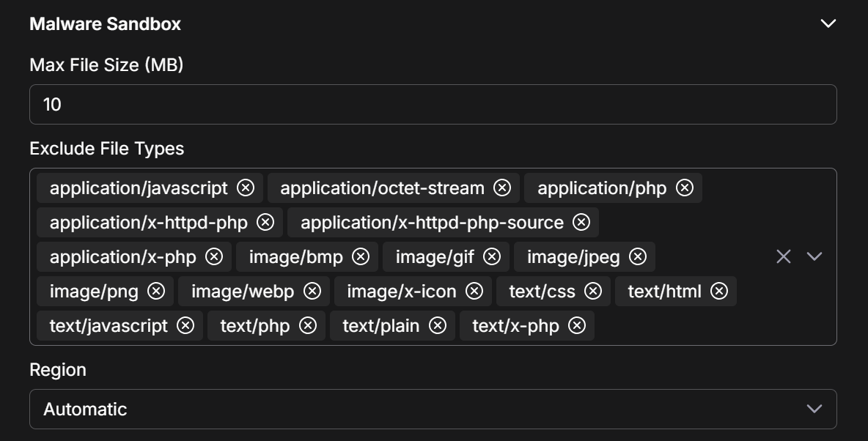Click the Max File Size input field
Screen dimensions: 868x441
[433, 105]
